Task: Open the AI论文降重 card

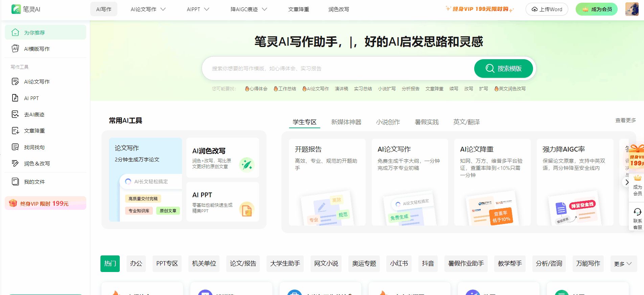Action: tap(492, 182)
